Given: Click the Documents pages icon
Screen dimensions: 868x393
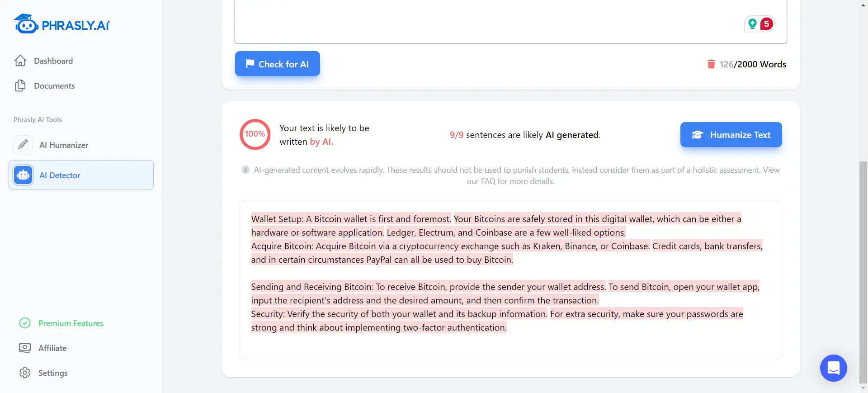Looking at the screenshot, I should 20,85.
